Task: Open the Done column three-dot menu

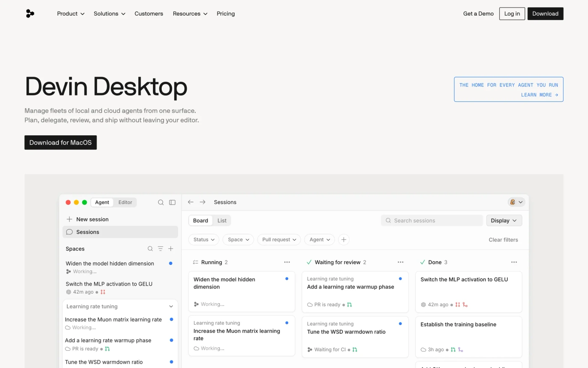Action: coord(514,262)
